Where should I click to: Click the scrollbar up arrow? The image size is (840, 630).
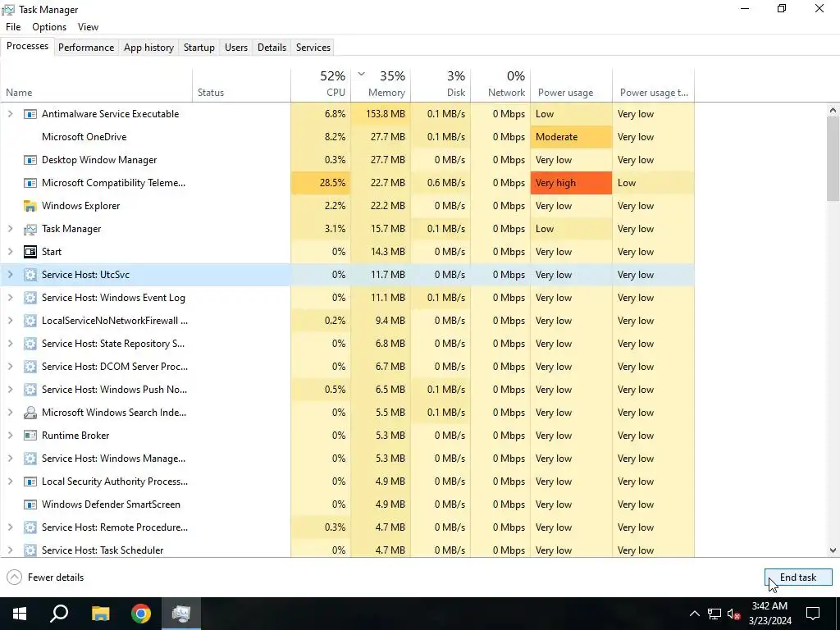[x=833, y=111]
